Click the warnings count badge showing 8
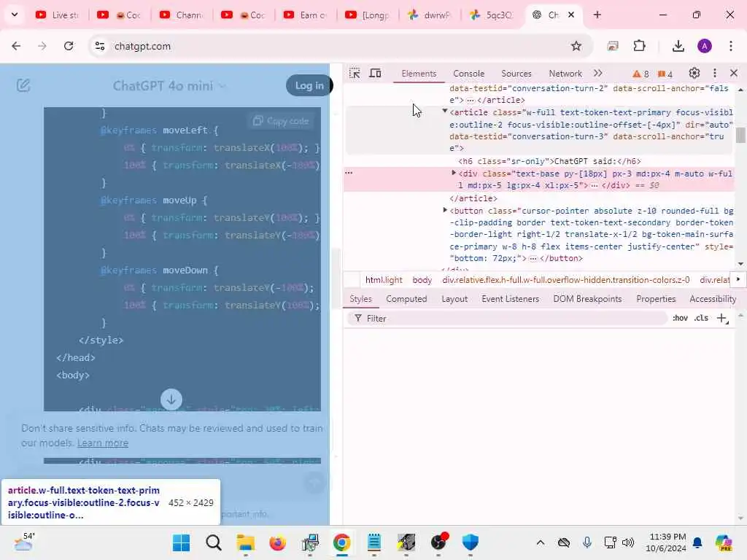Image resolution: width=747 pixels, height=560 pixels. (x=640, y=74)
